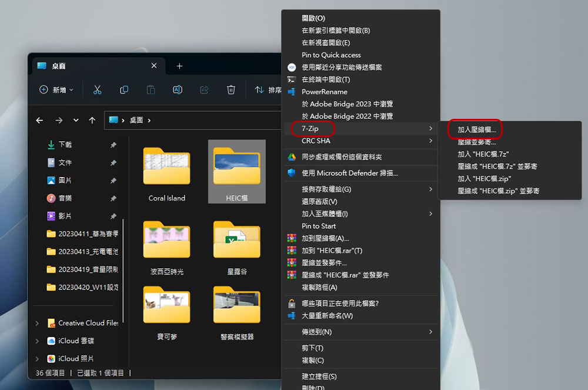Open recent locations dropdown chevron
This screenshot has height=390, width=588.
tap(76, 121)
